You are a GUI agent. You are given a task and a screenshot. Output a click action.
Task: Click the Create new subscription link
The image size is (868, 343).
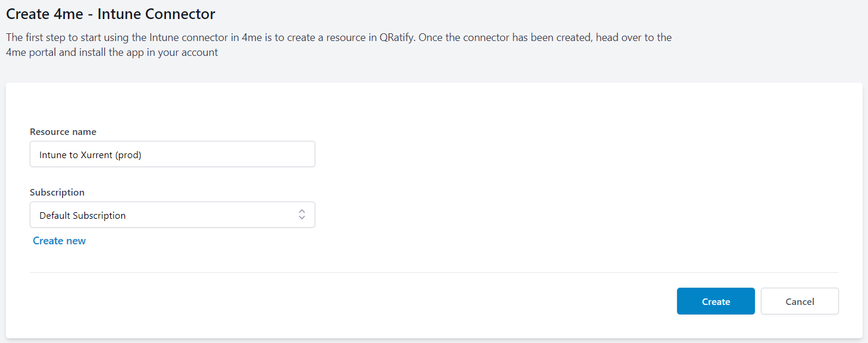pos(59,241)
